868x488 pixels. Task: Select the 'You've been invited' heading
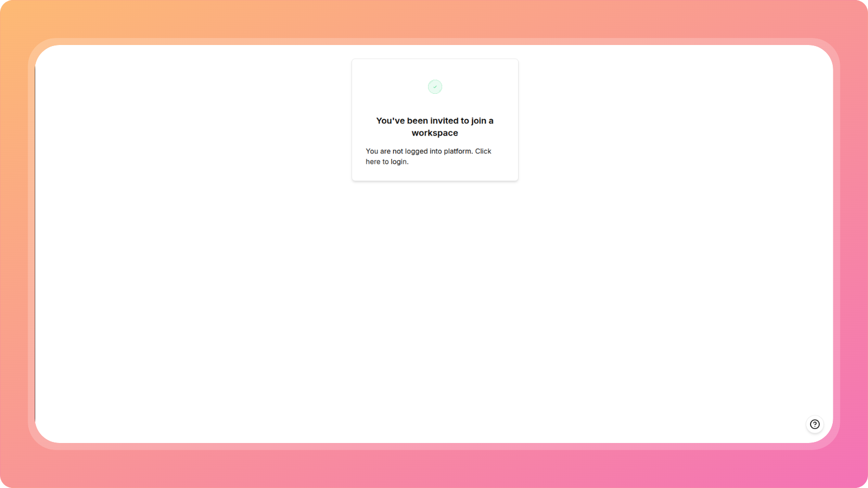coord(435,127)
